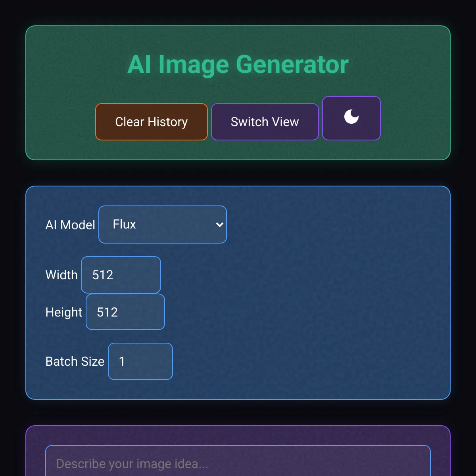Toggle dark mode with the moon icon

(x=351, y=118)
